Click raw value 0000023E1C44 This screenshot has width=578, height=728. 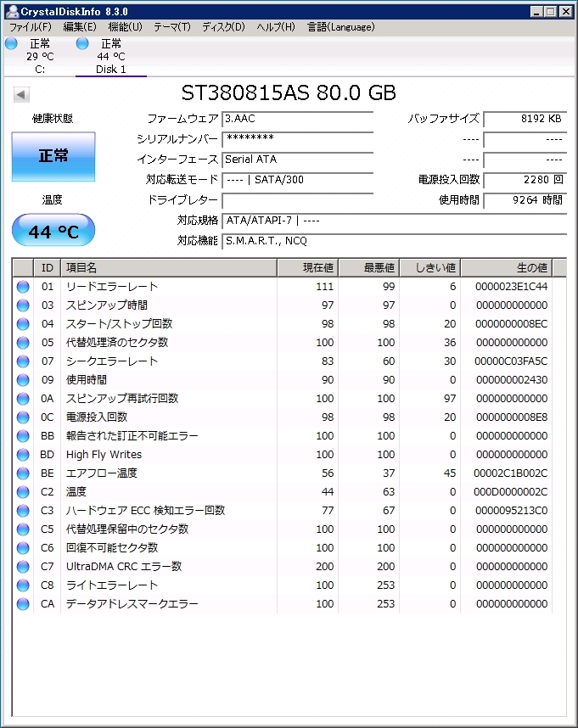pos(511,287)
